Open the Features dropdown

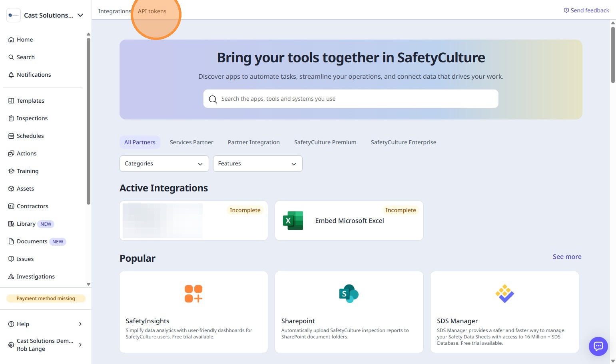[x=258, y=164]
